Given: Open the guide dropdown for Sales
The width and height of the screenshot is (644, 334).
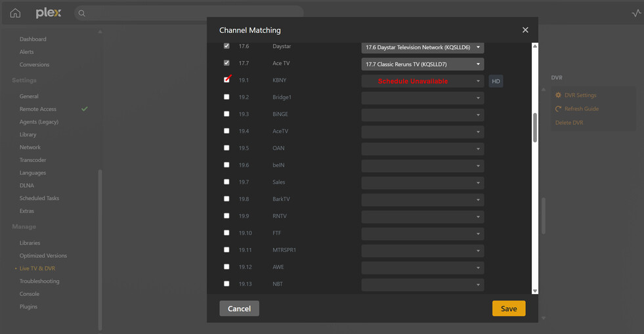Looking at the screenshot, I should pyautogui.click(x=423, y=183).
